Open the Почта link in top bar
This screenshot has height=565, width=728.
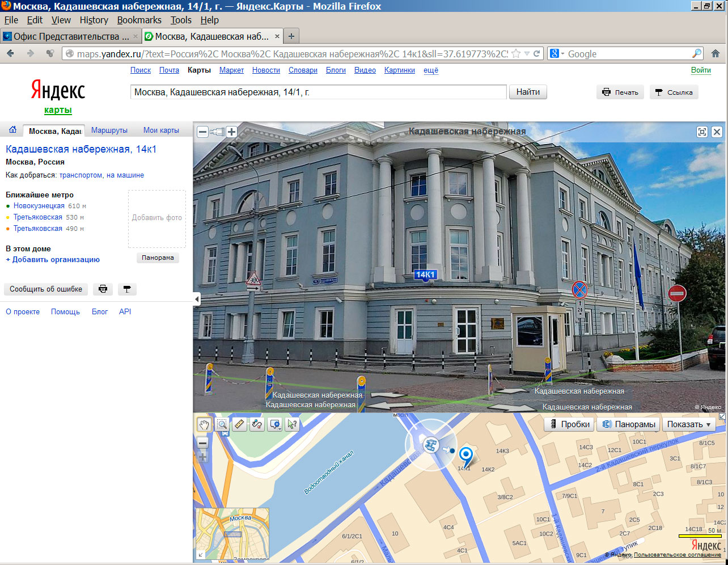(169, 70)
